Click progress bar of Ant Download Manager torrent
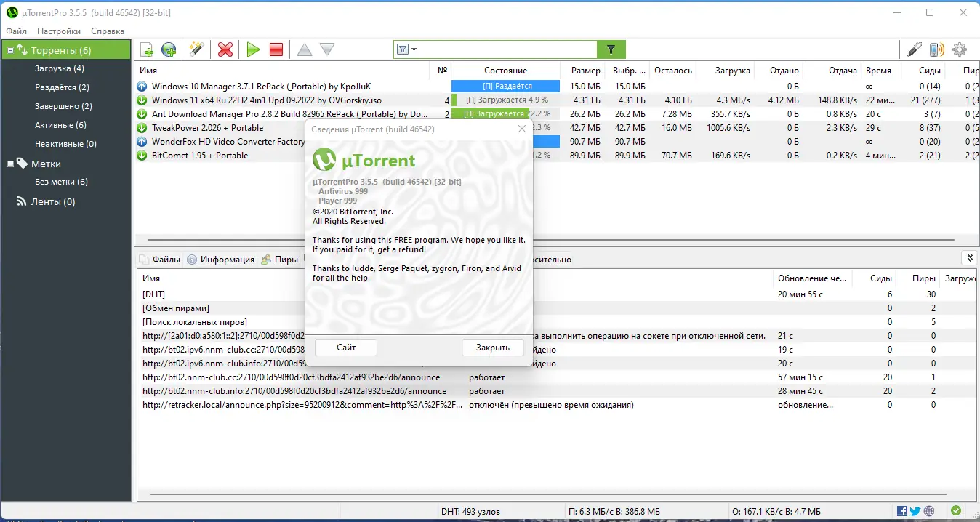Screen dimensions: 980x522 (x=505, y=114)
